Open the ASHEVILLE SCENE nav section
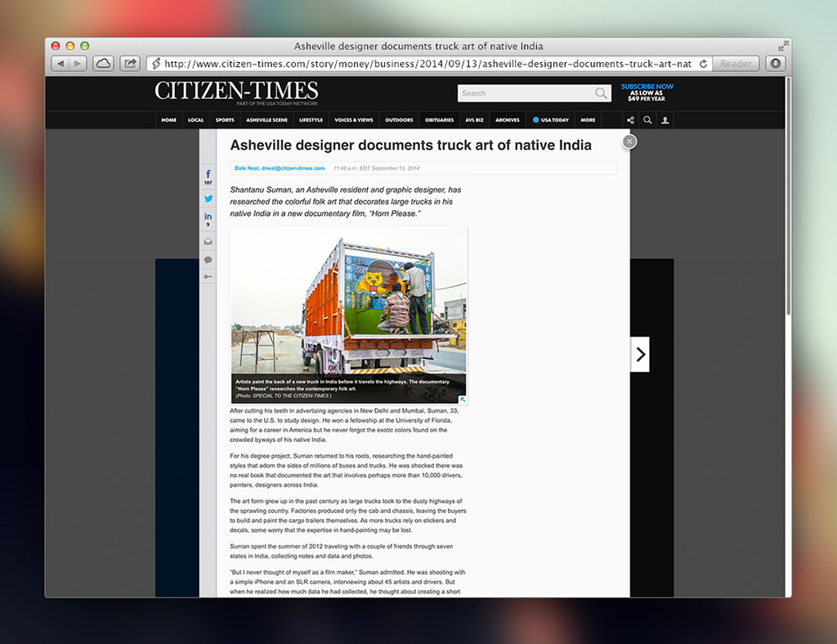Image resolution: width=837 pixels, height=644 pixels. [266, 120]
